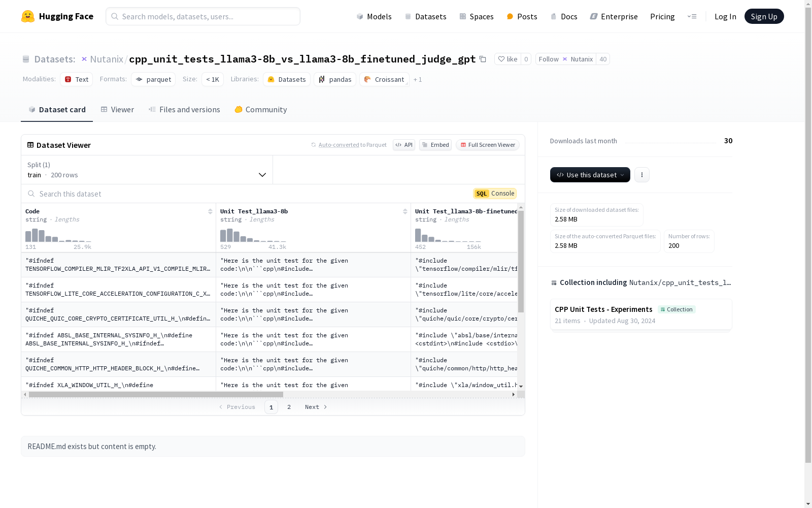
Task: Select the Datasets library tag
Action: (x=287, y=79)
